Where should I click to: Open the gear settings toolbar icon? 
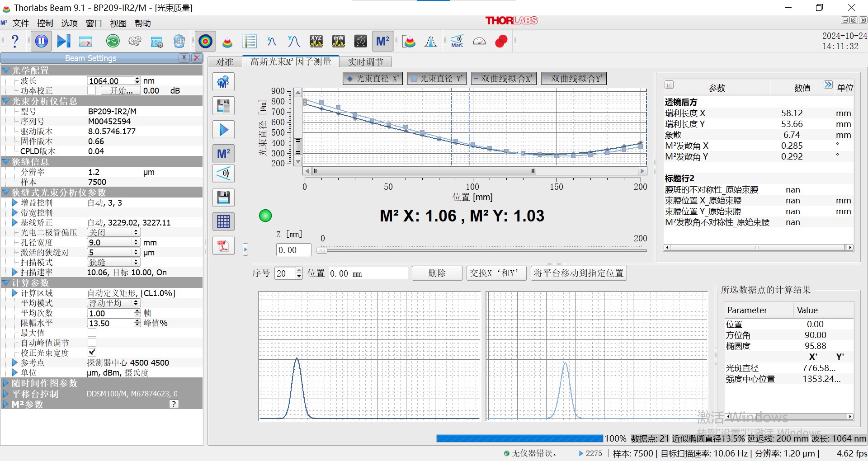[135, 42]
